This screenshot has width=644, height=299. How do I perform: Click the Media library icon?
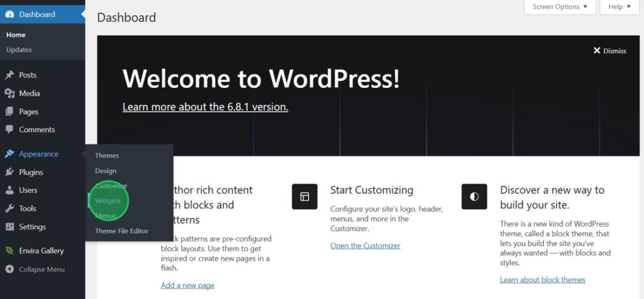pyautogui.click(x=9, y=93)
